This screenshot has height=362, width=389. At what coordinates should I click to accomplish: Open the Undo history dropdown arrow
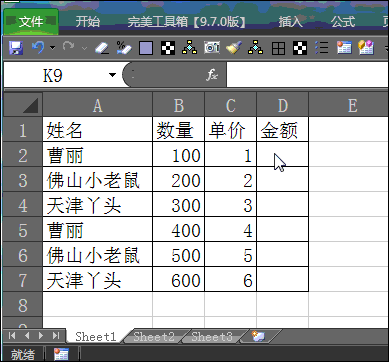tap(53, 48)
